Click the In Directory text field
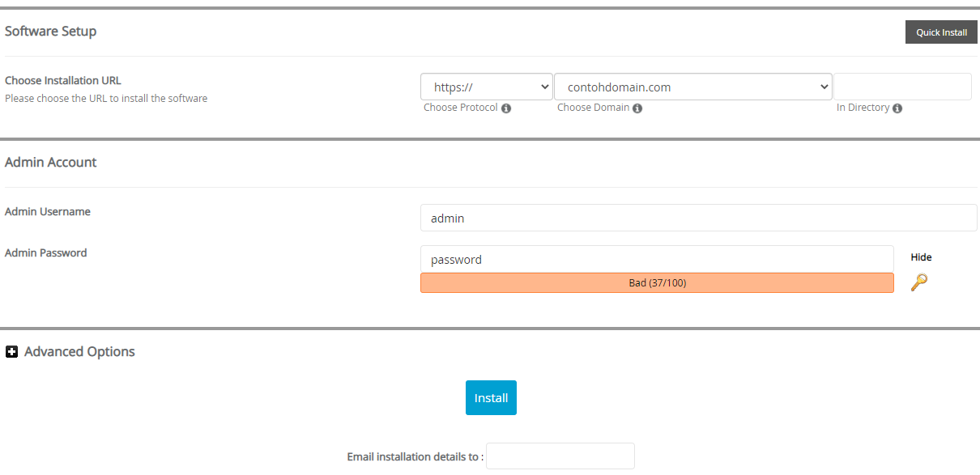 click(x=902, y=87)
